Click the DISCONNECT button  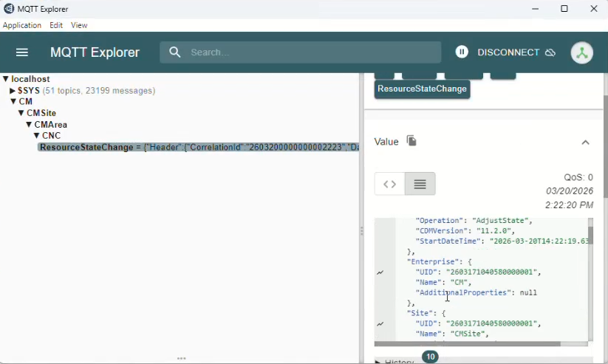(x=508, y=52)
